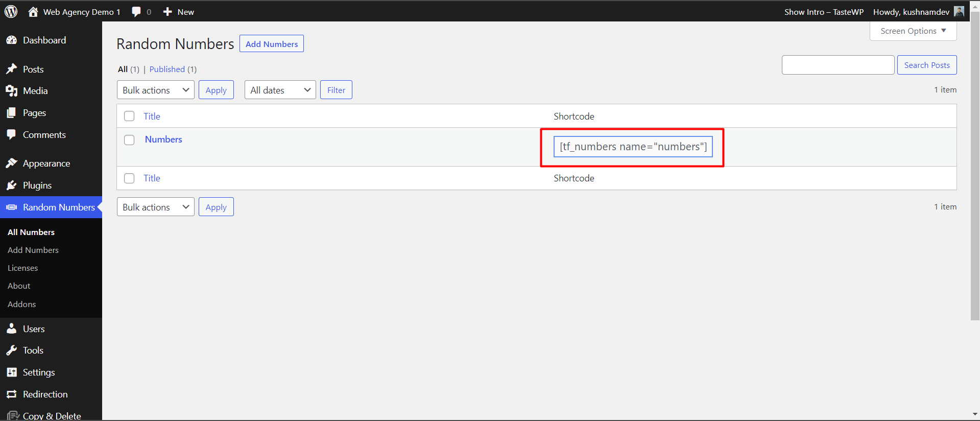Click the Search Posts button

(927, 65)
